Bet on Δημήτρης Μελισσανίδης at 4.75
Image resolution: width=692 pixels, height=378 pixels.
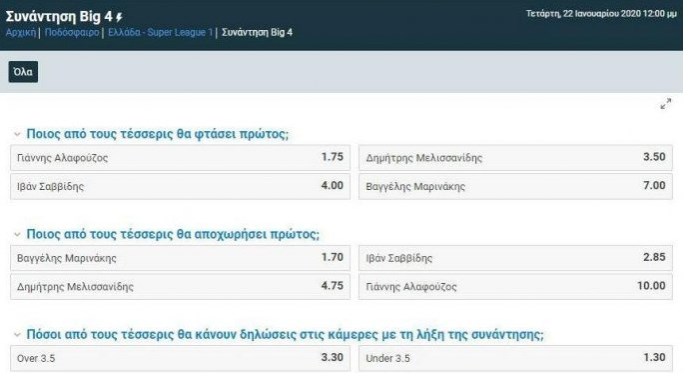(x=180, y=287)
